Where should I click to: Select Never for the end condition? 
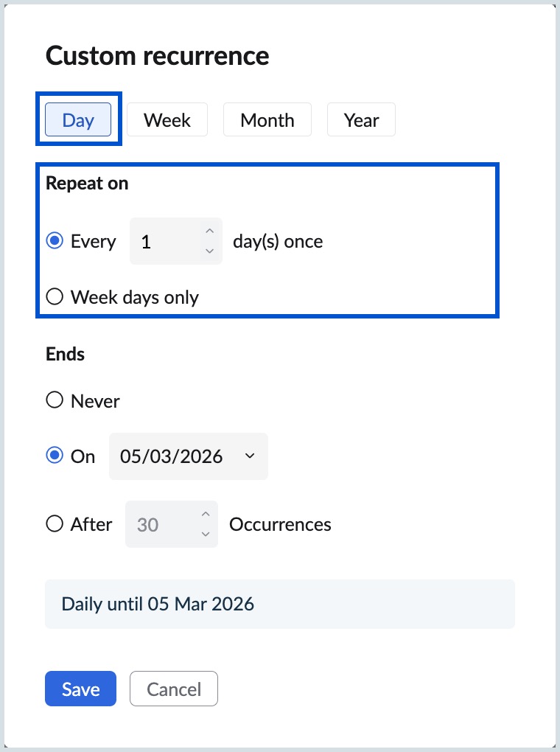pos(54,400)
